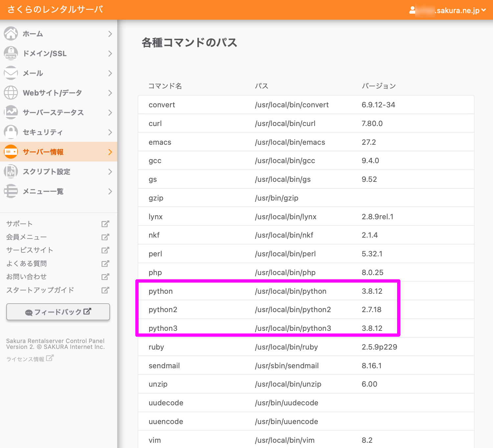Click the curl version 7.80.0
Image resolution: width=493 pixels, height=448 pixels.
[x=372, y=123]
